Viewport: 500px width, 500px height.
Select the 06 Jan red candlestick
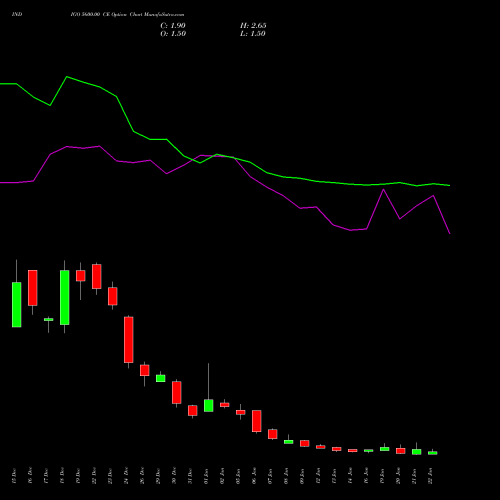(257, 421)
